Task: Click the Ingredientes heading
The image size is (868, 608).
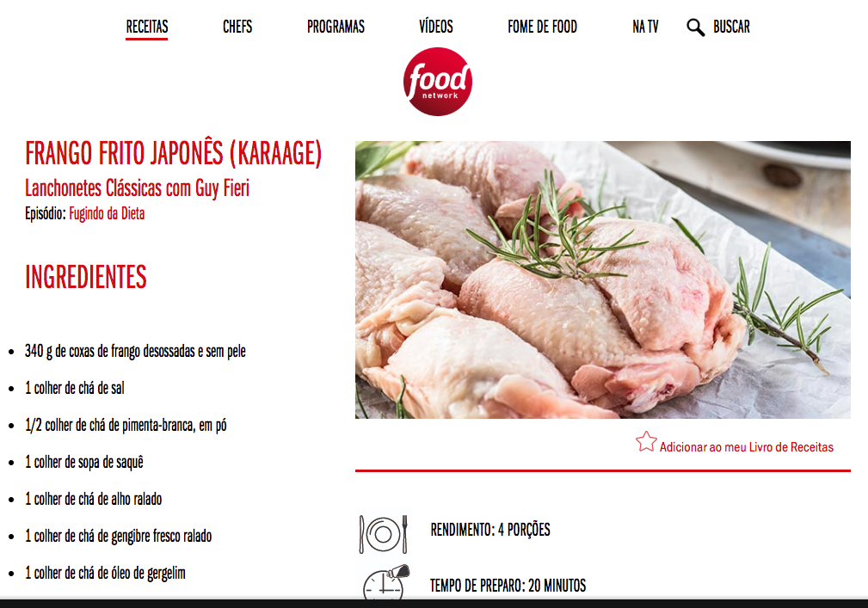Action: coord(86,277)
